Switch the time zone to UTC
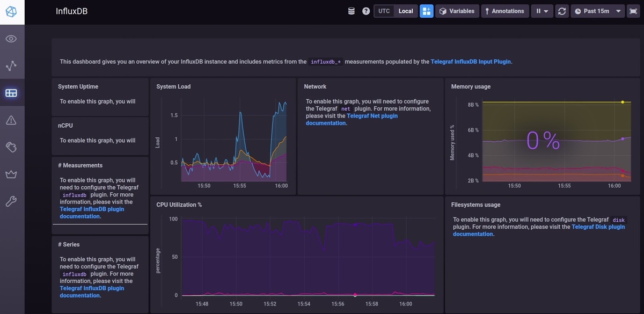 pos(384,11)
